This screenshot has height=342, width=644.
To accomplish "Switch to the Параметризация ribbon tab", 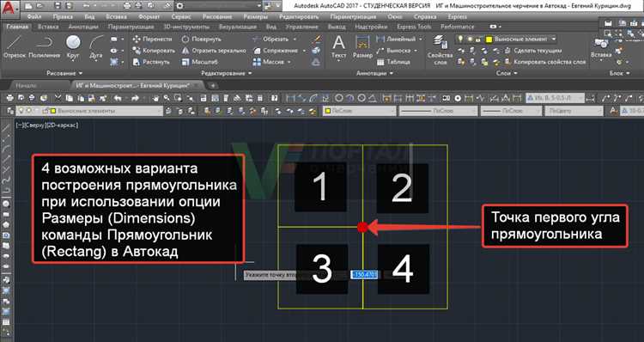I will [x=131, y=27].
